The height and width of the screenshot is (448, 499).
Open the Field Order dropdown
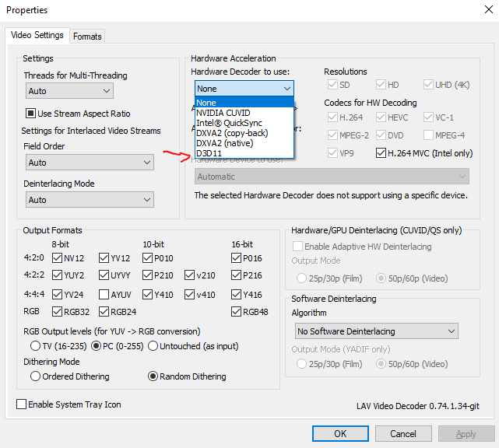(90, 163)
